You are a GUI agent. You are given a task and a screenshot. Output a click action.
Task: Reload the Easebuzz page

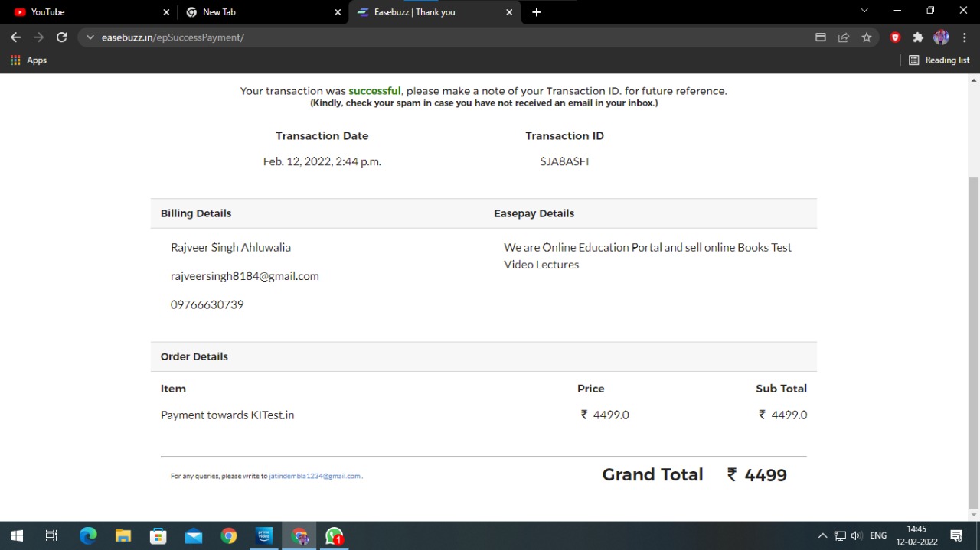pos(62,37)
